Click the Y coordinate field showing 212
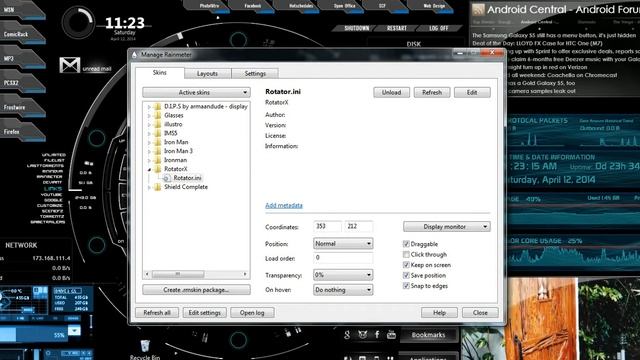The height and width of the screenshot is (360, 640). (x=359, y=227)
